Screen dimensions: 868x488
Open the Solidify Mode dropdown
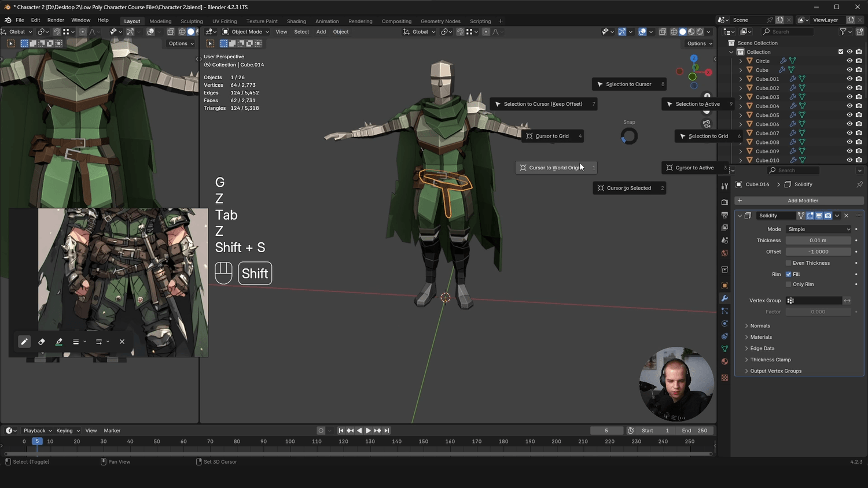click(818, 229)
